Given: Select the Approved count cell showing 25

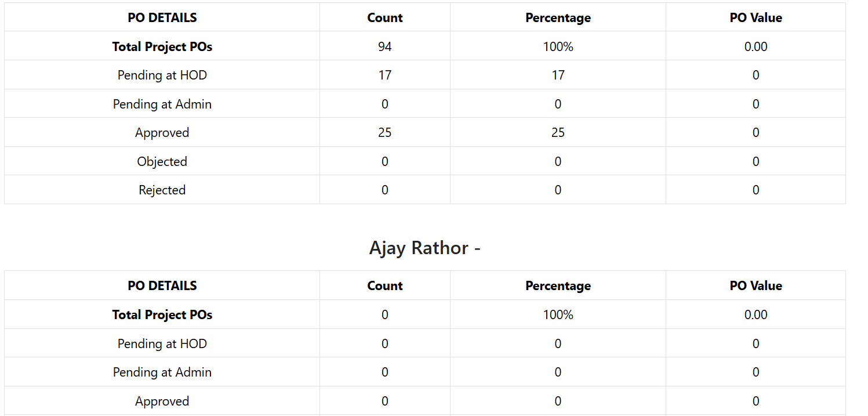Looking at the screenshot, I should pyautogui.click(x=384, y=132).
